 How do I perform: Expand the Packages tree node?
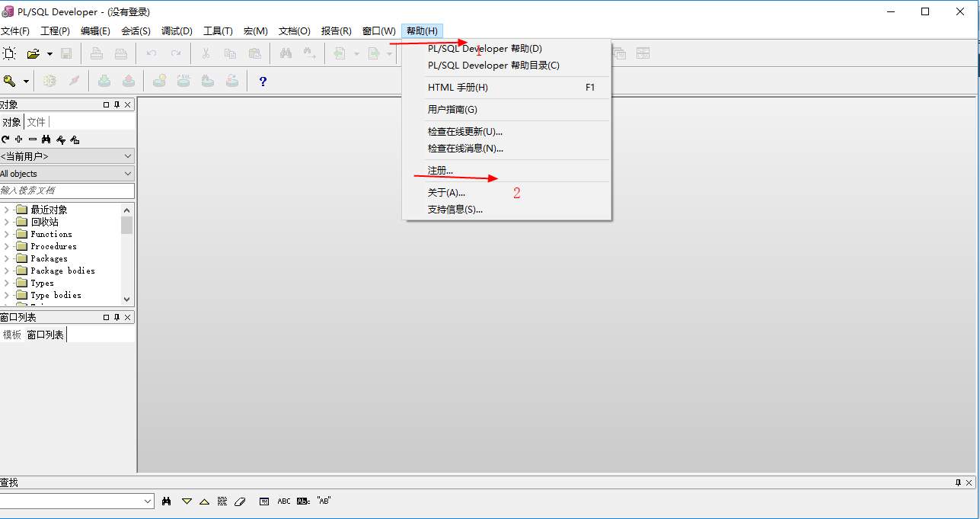[x=6, y=258]
